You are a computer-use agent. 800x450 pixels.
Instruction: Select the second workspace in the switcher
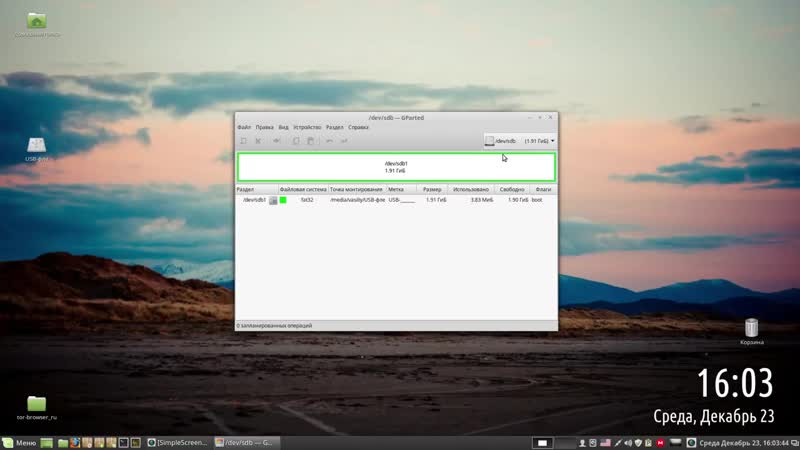pyautogui.click(x=565, y=443)
